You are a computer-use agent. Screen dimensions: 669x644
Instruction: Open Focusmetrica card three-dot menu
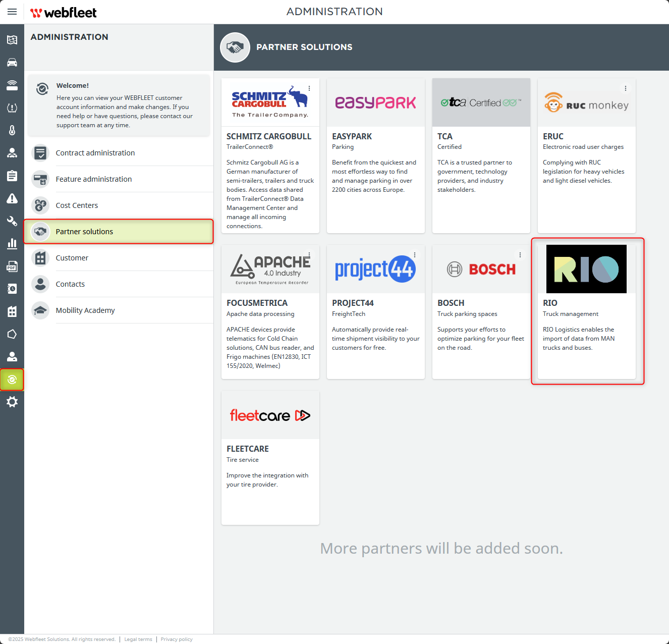309,255
